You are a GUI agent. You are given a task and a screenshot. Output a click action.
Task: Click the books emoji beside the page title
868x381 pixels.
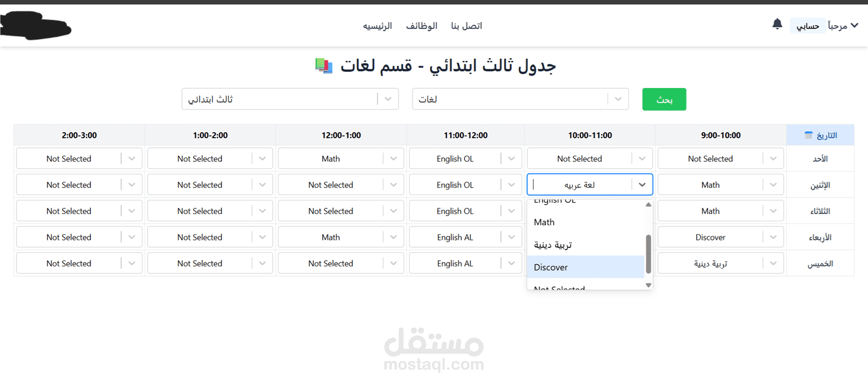tap(323, 65)
